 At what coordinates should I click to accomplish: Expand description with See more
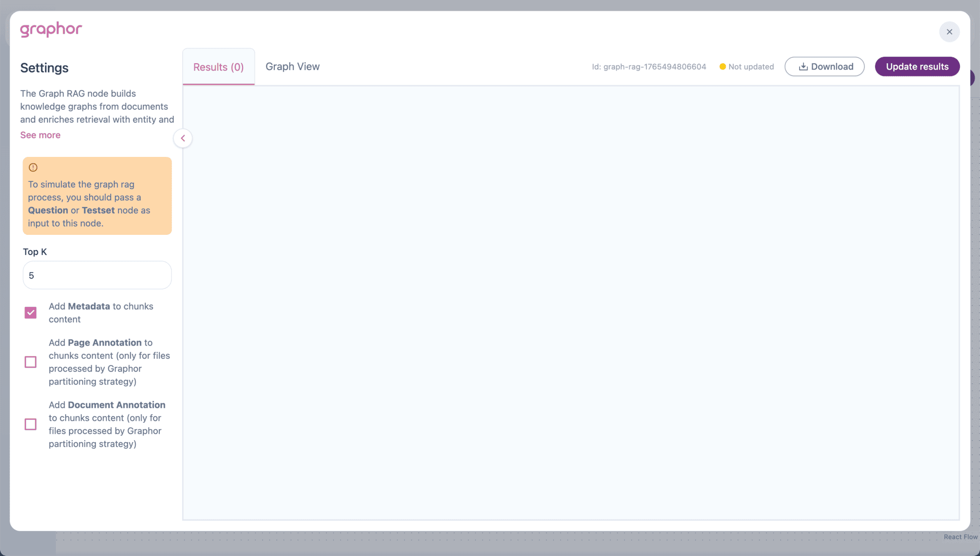click(x=40, y=135)
